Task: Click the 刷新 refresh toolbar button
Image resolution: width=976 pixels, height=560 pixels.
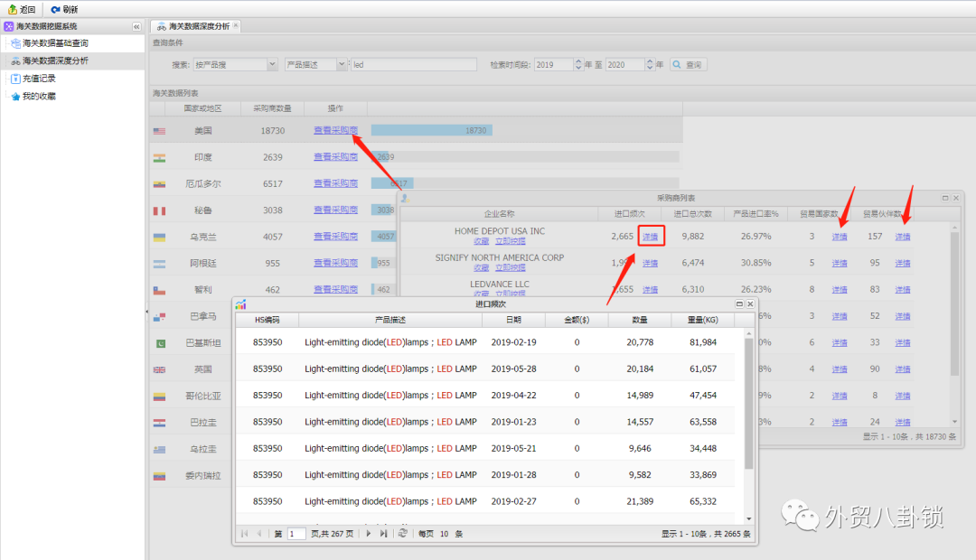Action: pos(65,9)
